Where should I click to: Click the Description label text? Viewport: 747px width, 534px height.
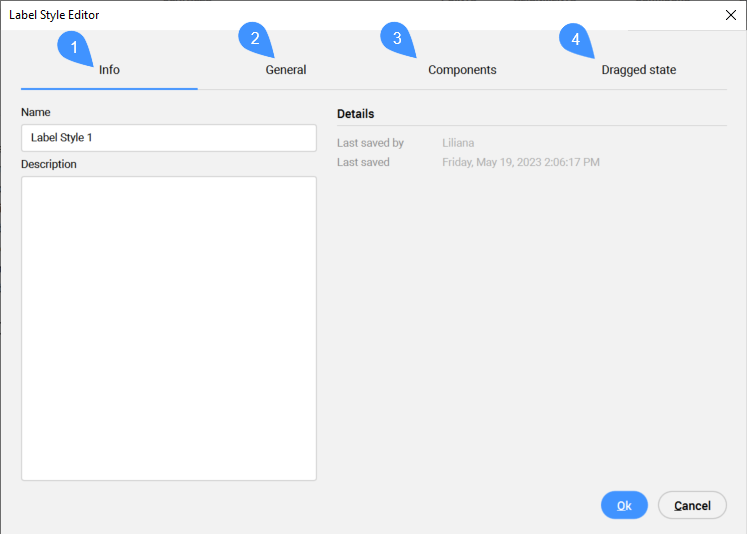(x=49, y=164)
